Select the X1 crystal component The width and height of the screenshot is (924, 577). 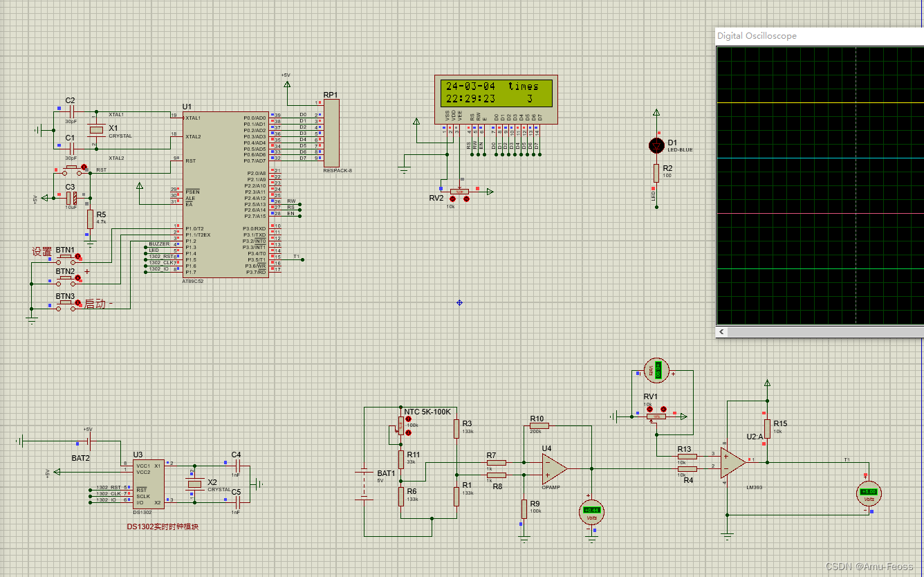coord(96,129)
